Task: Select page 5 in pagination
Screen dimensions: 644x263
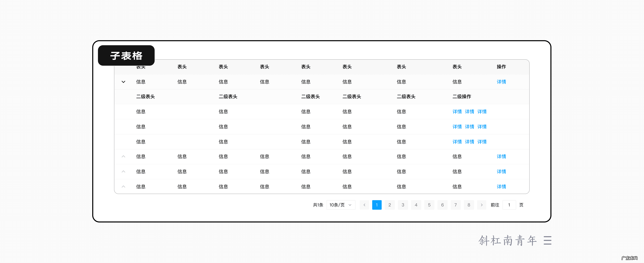Action: [x=429, y=205]
